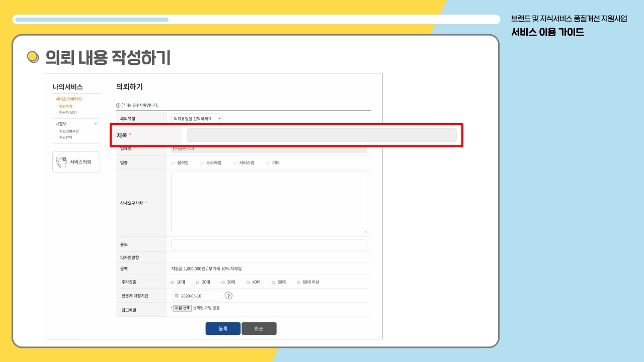Open 내정보 sidebar menu heading

[61, 124]
